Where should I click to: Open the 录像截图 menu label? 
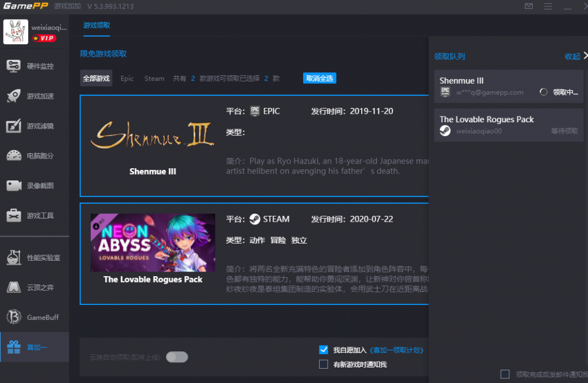(40, 185)
